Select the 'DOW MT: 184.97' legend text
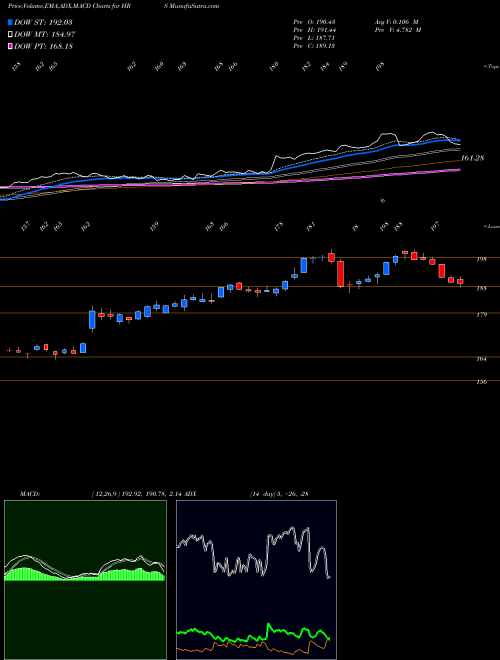The image size is (500, 660). 45,35
